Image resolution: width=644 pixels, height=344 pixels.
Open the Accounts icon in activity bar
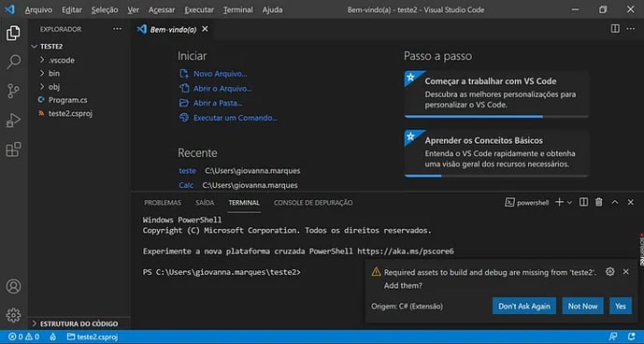pyautogui.click(x=14, y=286)
